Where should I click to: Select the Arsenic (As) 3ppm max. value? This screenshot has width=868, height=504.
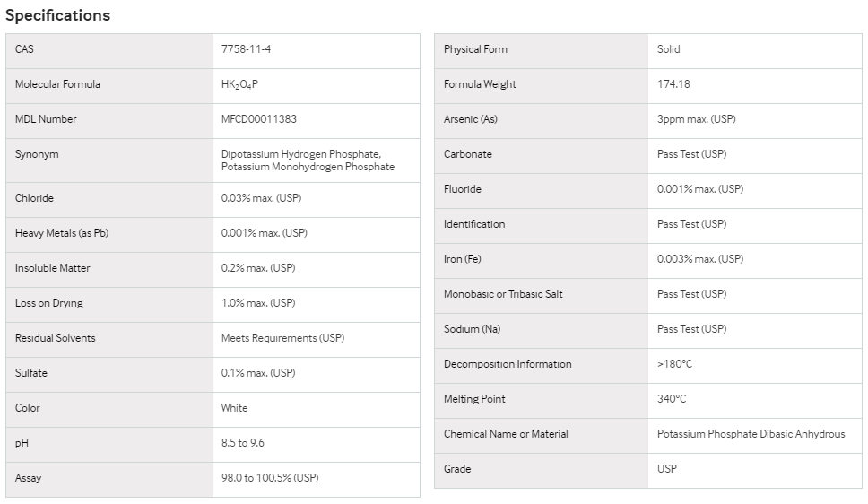(x=697, y=119)
